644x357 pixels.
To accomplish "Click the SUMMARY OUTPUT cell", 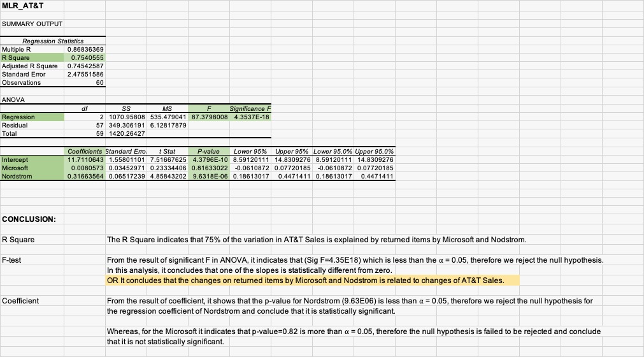I will (x=32, y=24).
